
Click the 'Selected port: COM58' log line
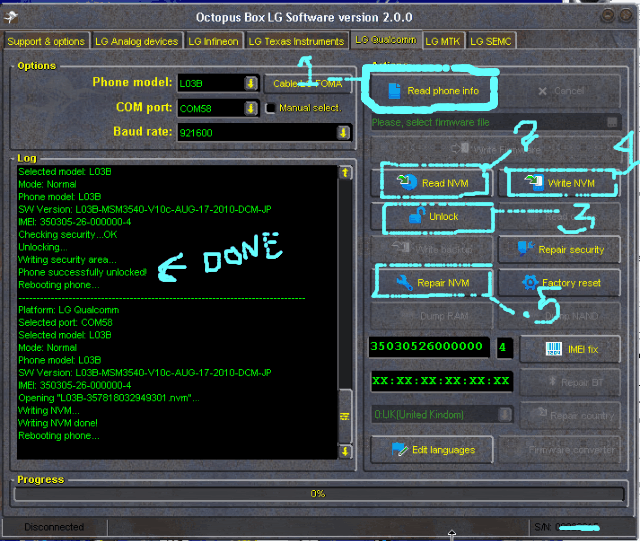pyautogui.click(x=65, y=322)
